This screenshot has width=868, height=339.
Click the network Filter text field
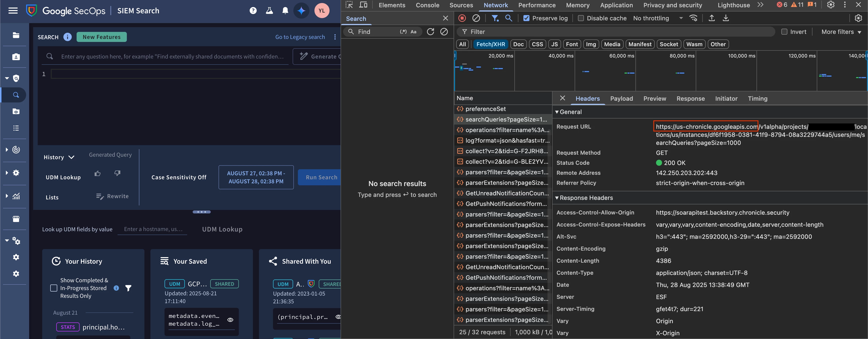pyautogui.click(x=616, y=32)
